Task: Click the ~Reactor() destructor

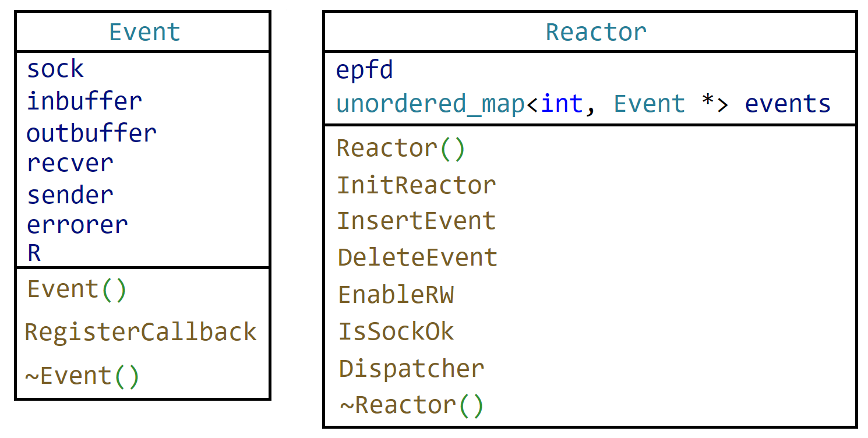Action: [412, 405]
